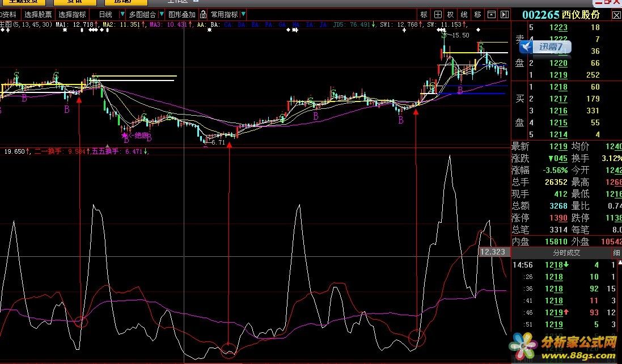This screenshot has width=622, height=364.
Task: Select the 日线 period button
Action: pyautogui.click(x=105, y=15)
